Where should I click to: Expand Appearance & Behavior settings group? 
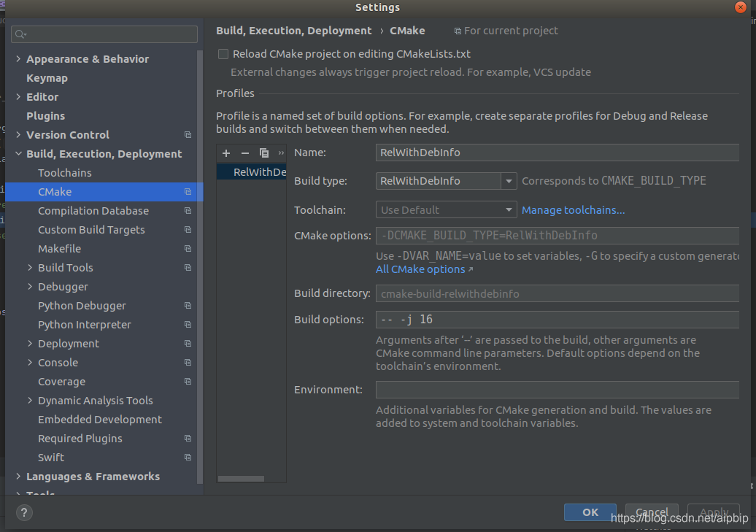pos(18,59)
